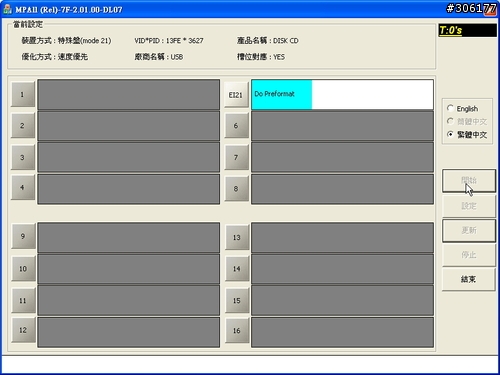Click port button 8
The height and width of the screenshot is (375, 500).
tap(236, 189)
